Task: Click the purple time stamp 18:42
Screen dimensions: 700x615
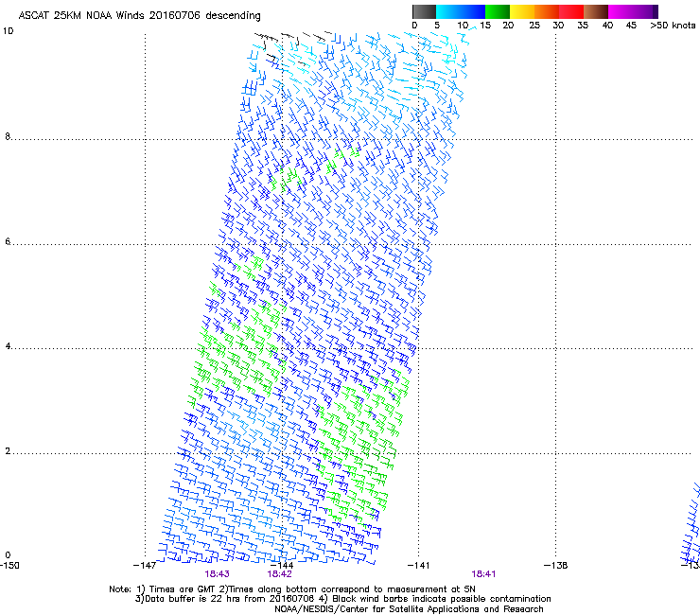Action: (x=279, y=574)
